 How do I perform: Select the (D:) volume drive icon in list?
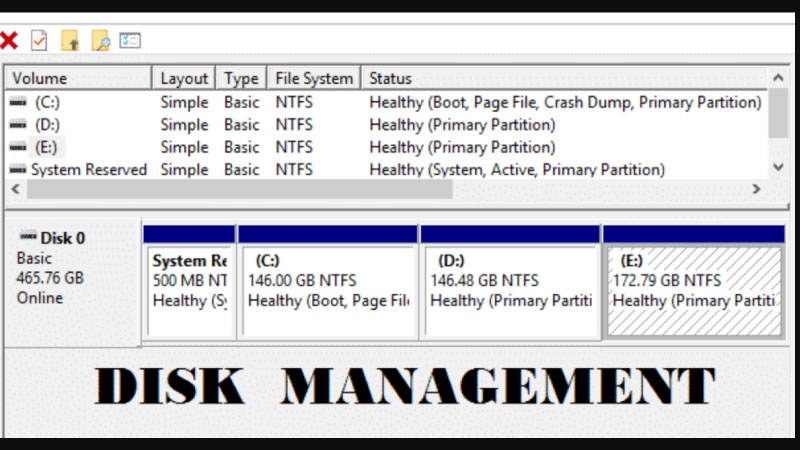point(18,125)
